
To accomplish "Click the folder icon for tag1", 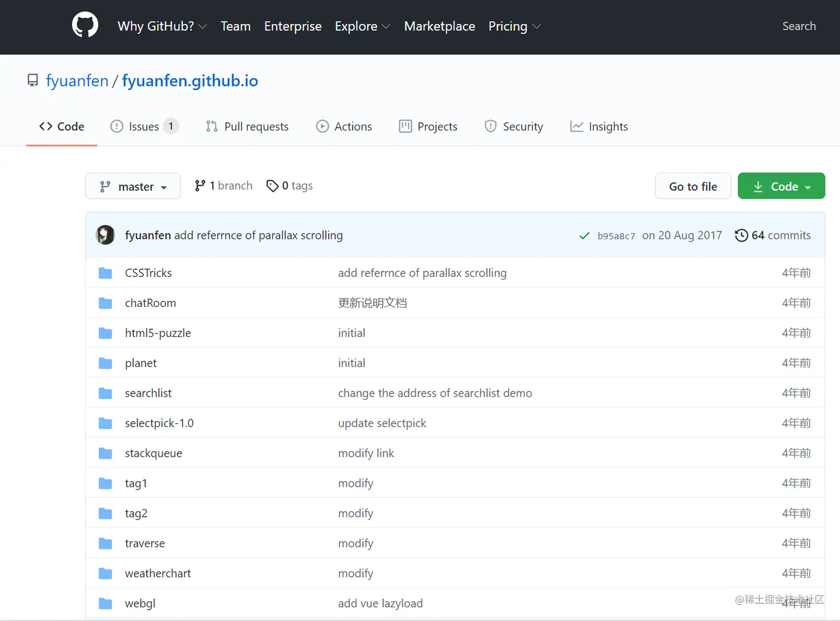I will coord(105,483).
